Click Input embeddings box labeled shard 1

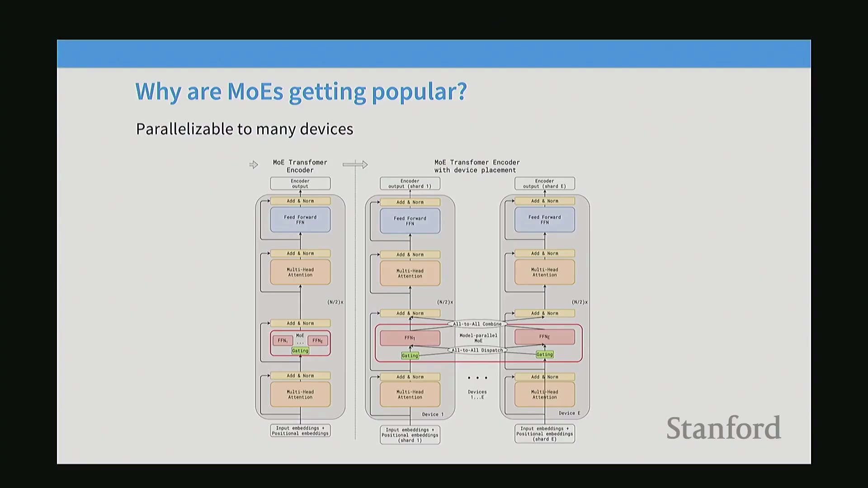[410, 435]
